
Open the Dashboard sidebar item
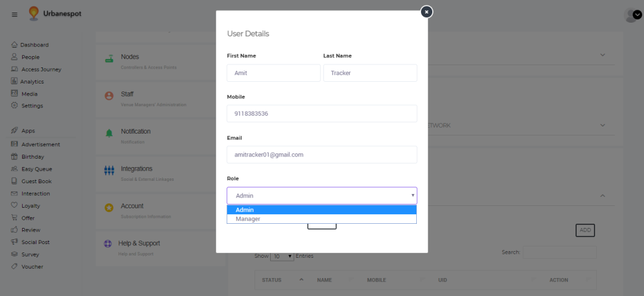pos(35,45)
